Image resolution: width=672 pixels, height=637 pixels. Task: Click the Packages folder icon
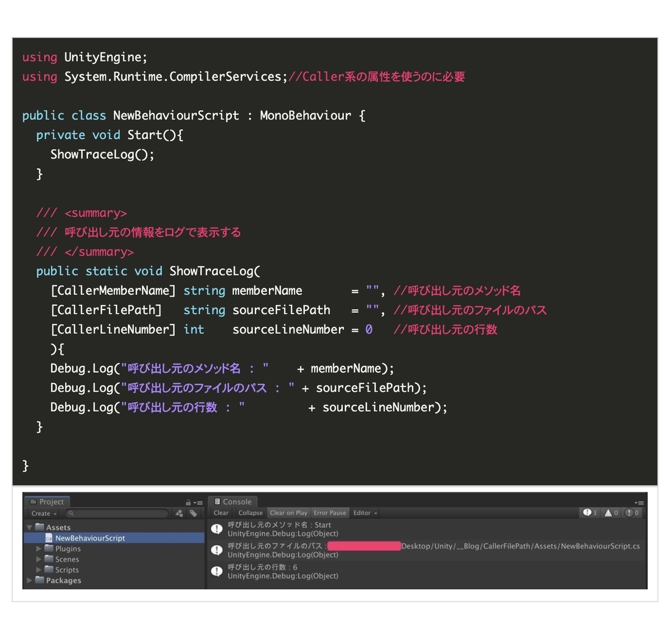(39, 580)
